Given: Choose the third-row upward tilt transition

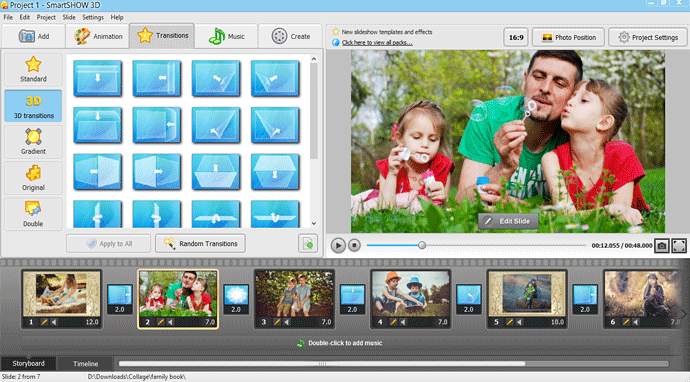Looking at the screenshot, I should [216, 172].
